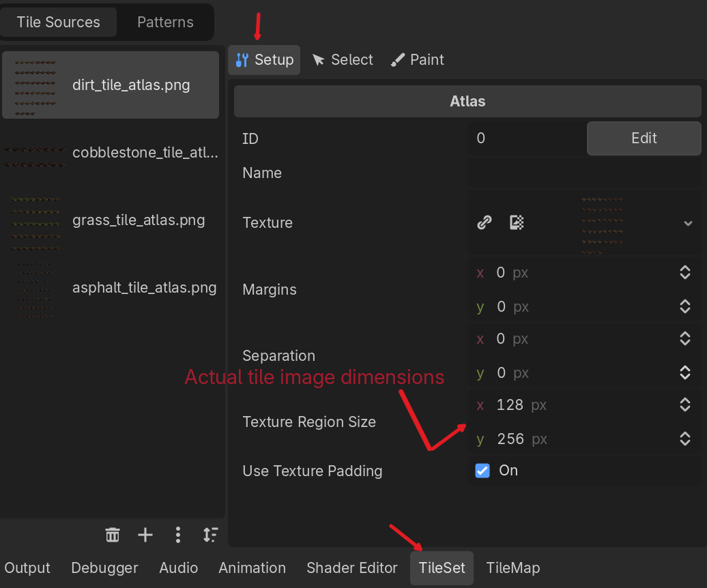Activate the Select arrow tool
The width and height of the screenshot is (707, 588).
click(x=343, y=60)
